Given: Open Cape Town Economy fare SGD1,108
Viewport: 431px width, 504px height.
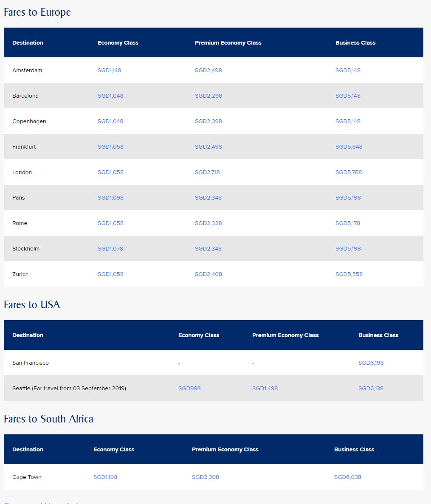Looking at the screenshot, I should [105, 477].
